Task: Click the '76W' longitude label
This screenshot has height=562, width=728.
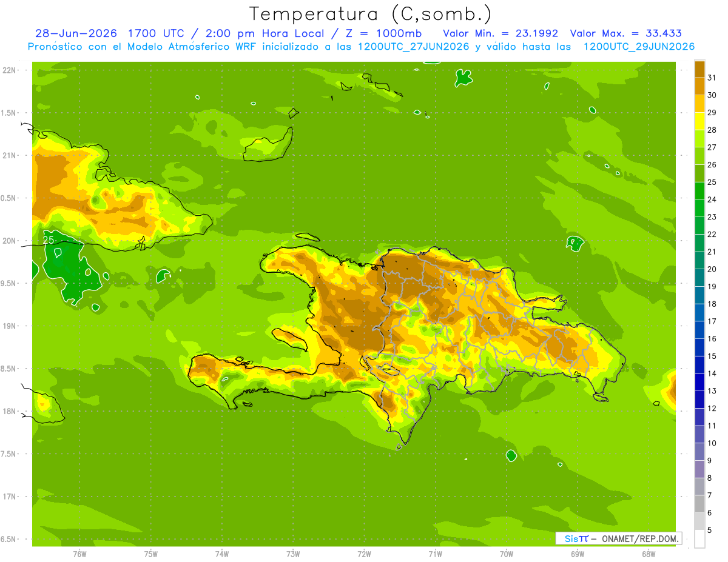Action: pos(79,554)
